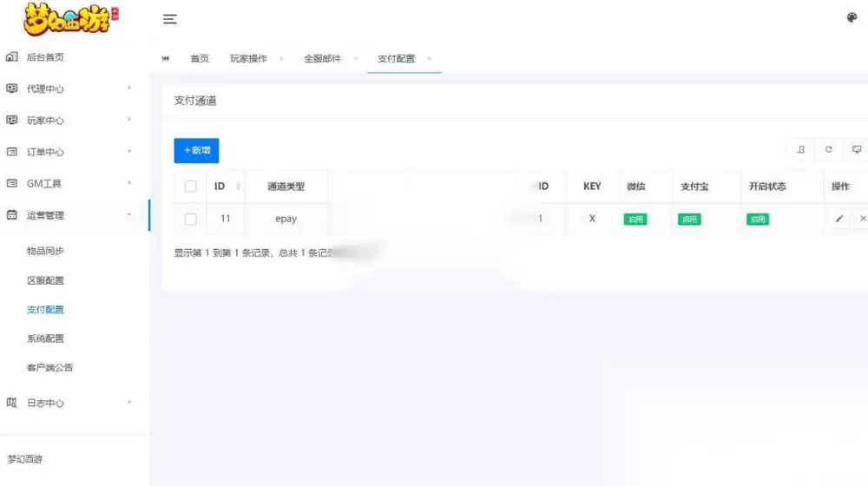Click the epay channel type cell
The height and width of the screenshot is (486, 868).
click(x=286, y=219)
